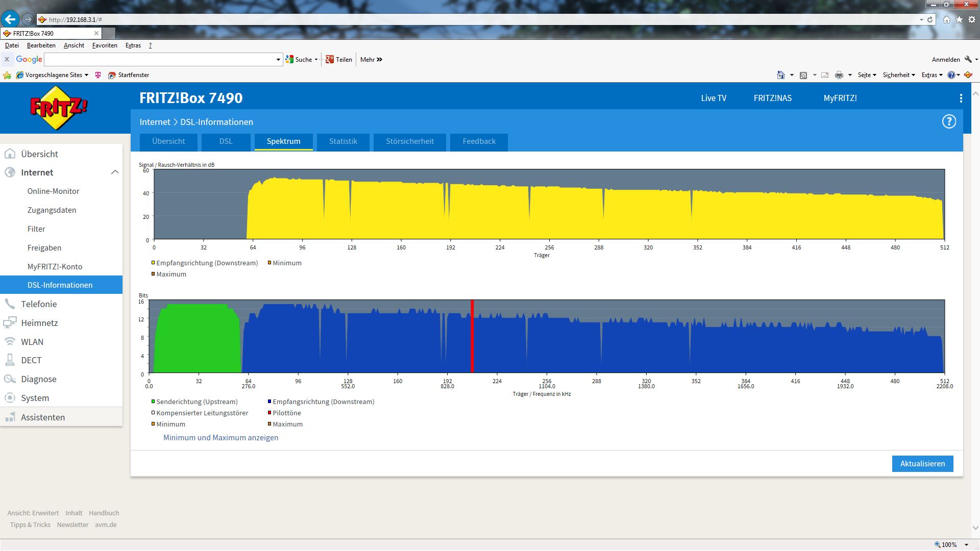
Task: Open Live TV in the header
Action: coord(714,98)
